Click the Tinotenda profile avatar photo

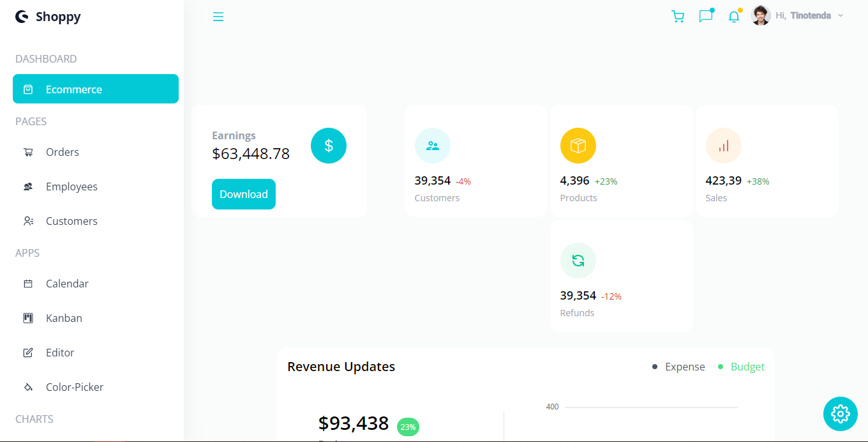(761, 15)
